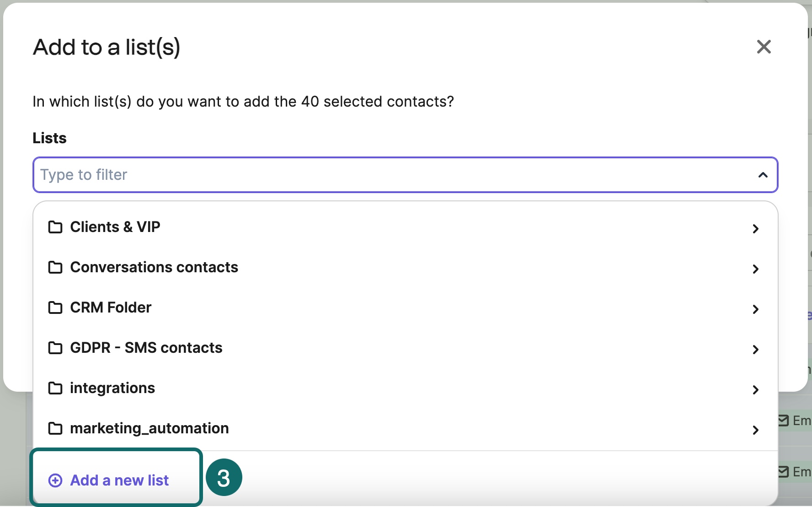Click the folder icon beside marketing_automation
Image resolution: width=812 pixels, height=507 pixels.
point(56,429)
